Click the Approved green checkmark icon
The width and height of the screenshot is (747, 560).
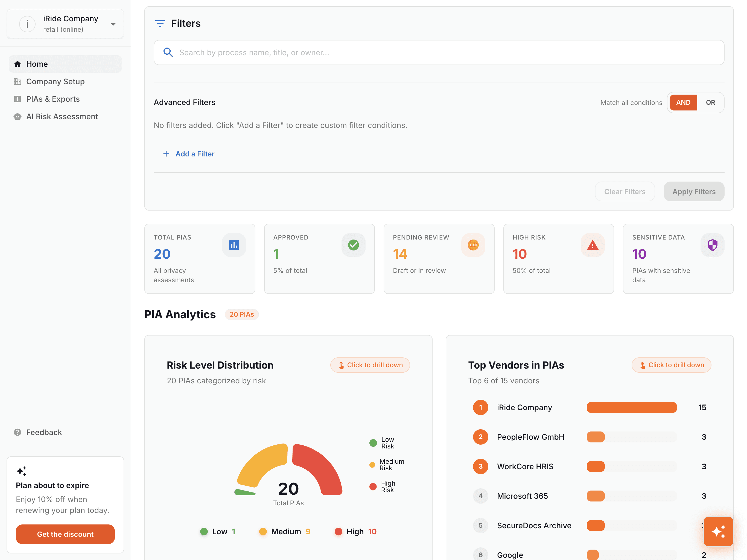(x=353, y=245)
